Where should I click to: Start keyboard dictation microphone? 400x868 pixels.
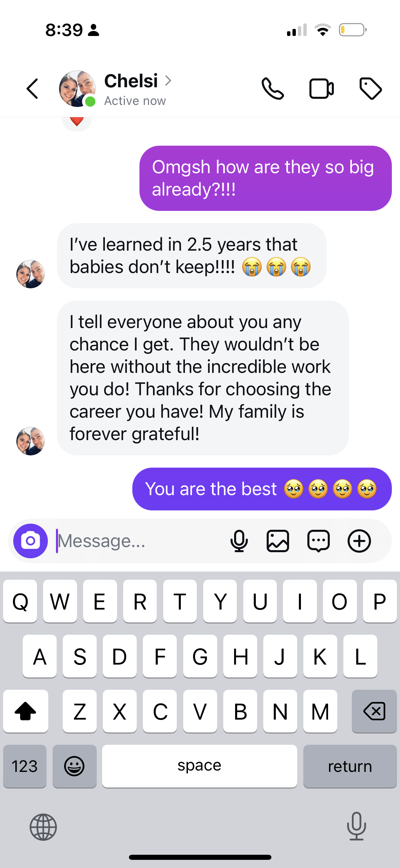(x=357, y=826)
